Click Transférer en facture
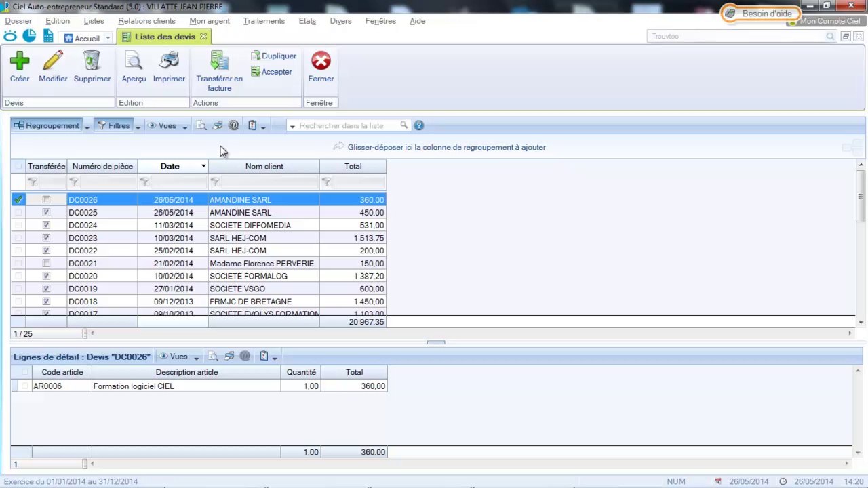 [219, 71]
